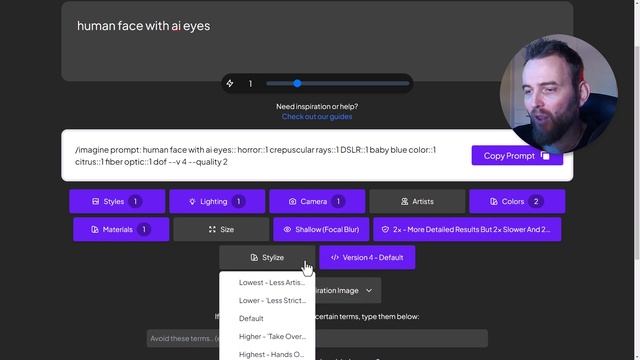Click the generated /imagine prompt text
Viewport: 640px width, 360px height.
coord(256,156)
